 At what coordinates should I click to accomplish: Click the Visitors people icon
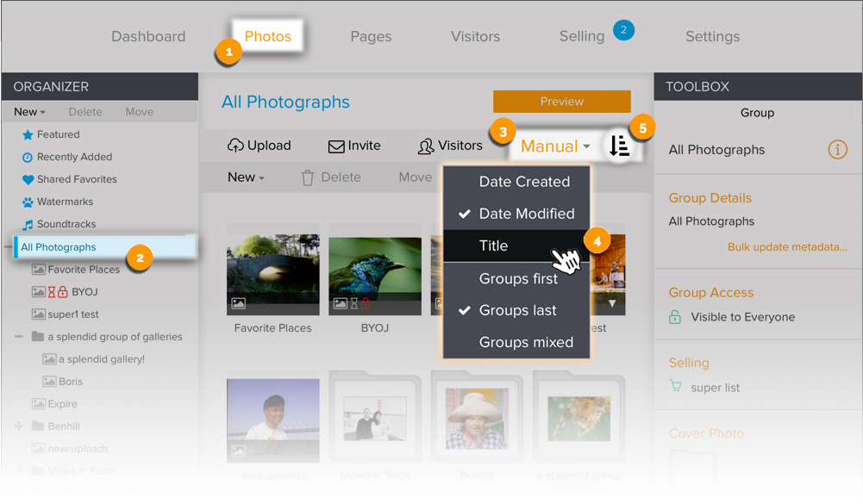(425, 146)
